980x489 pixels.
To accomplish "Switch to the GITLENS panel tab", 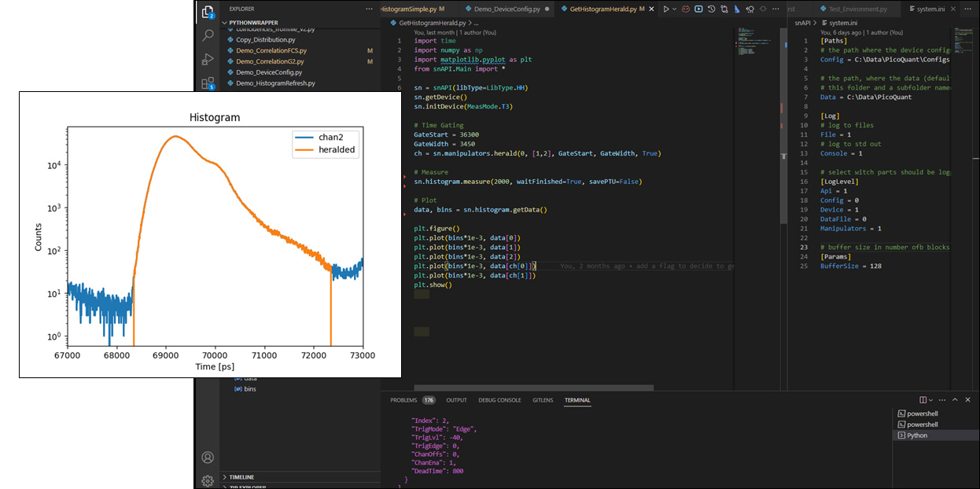I will coord(543,400).
